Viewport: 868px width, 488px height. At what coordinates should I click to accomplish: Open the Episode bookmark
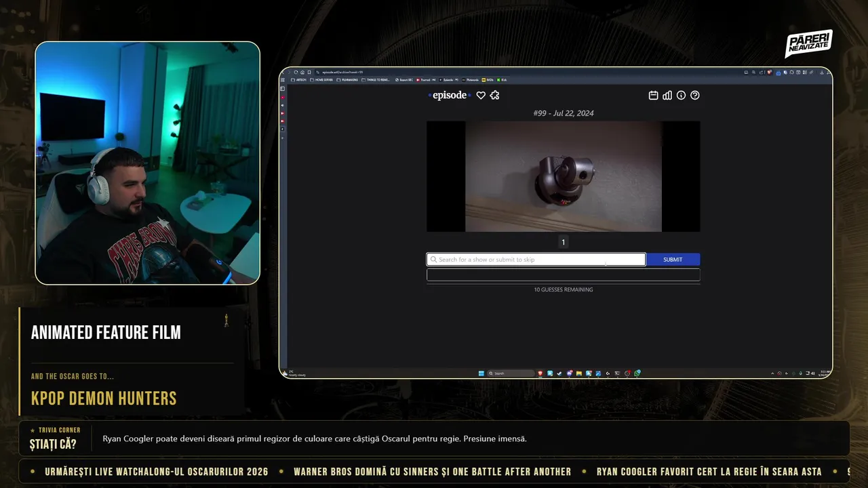[449, 80]
